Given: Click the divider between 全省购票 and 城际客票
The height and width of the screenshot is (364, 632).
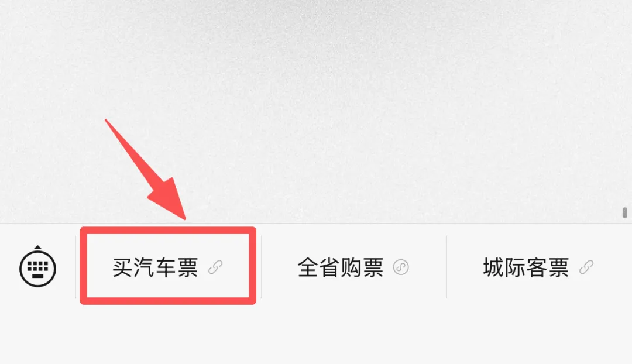Looking at the screenshot, I should 446,267.
